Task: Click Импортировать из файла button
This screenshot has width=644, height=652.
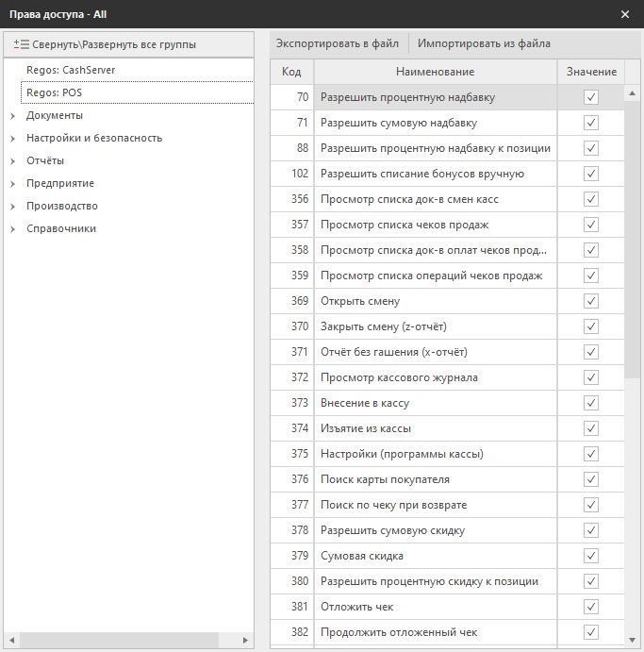Action: click(x=484, y=43)
